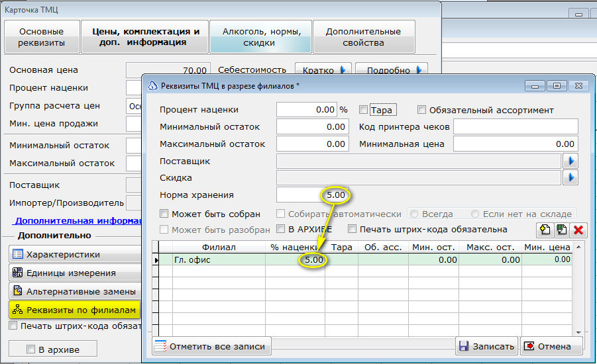Check the disabled Может быть разобран checkbox

click(164, 230)
